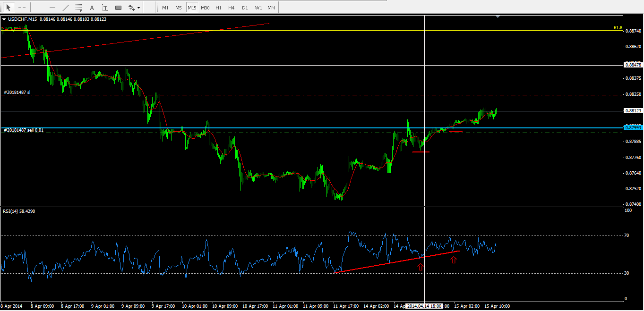Click the 0.87993 order price tag
Screen dimensions: 644x311
633,127
